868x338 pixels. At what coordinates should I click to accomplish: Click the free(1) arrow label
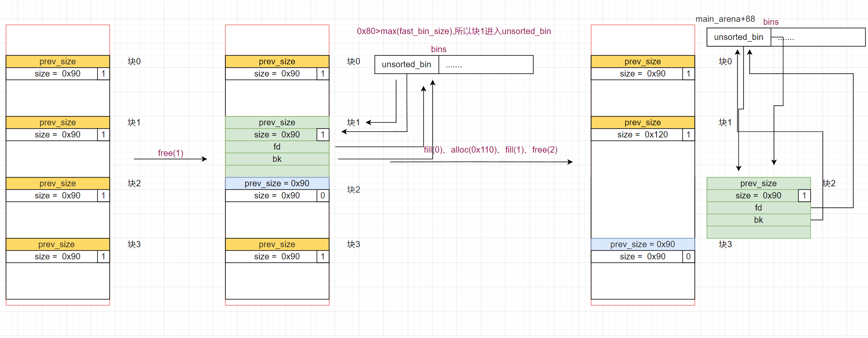tap(170, 153)
